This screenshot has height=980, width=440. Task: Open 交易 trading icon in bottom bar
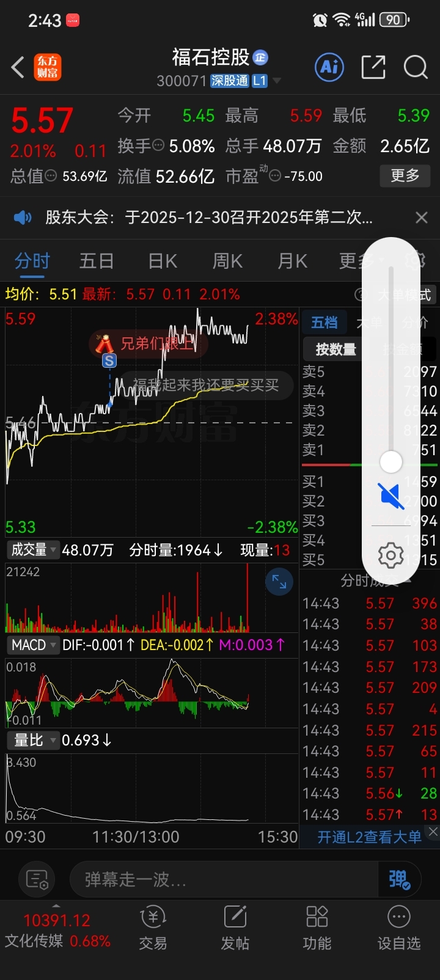click(153, 929)
